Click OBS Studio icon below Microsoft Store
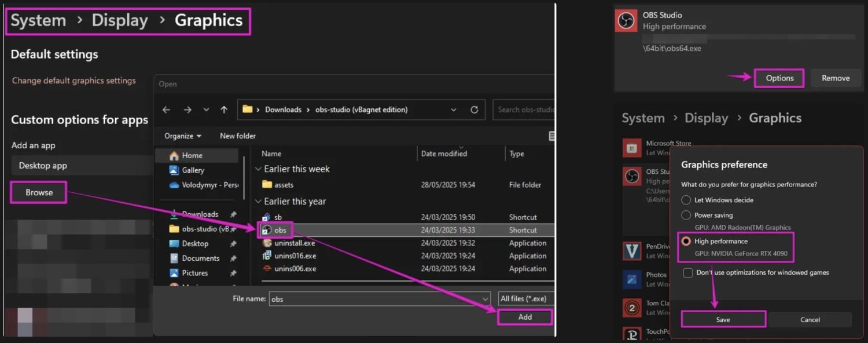Screen dimensions: 868x343 point(632,176)
